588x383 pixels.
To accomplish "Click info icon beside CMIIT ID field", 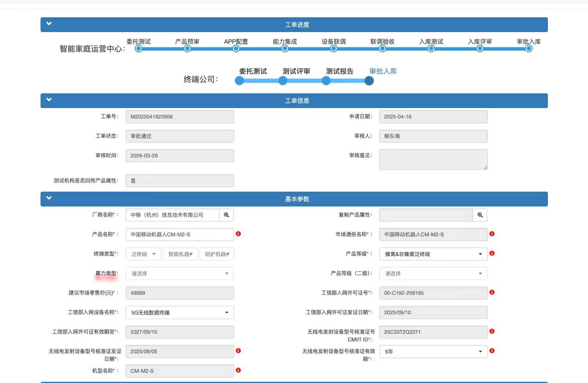I will point(492,331).
